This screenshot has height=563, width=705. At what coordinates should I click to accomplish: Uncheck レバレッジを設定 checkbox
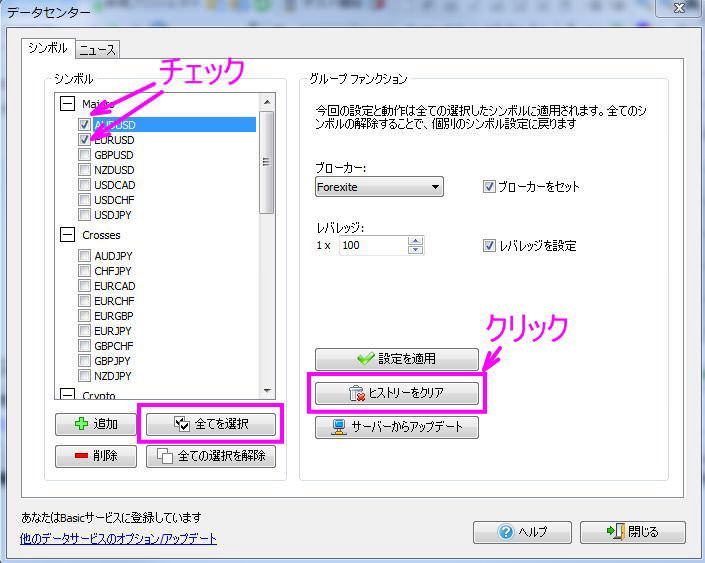coord(489,245)
